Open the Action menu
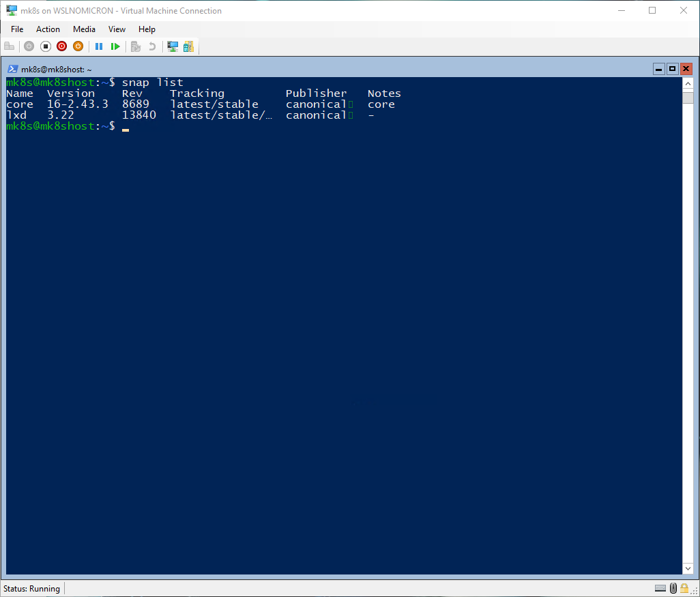Screen dimensions: 700x597 point(48,29)
